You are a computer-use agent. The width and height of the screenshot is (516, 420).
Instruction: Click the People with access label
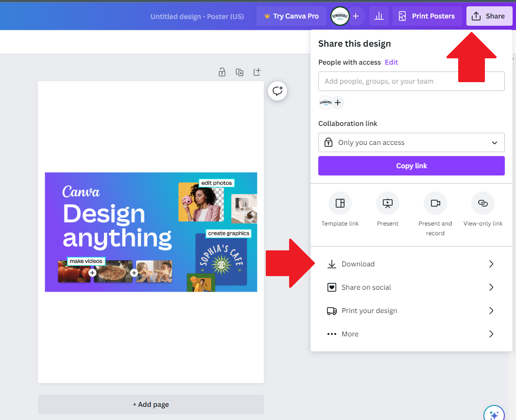pos(349,62)
